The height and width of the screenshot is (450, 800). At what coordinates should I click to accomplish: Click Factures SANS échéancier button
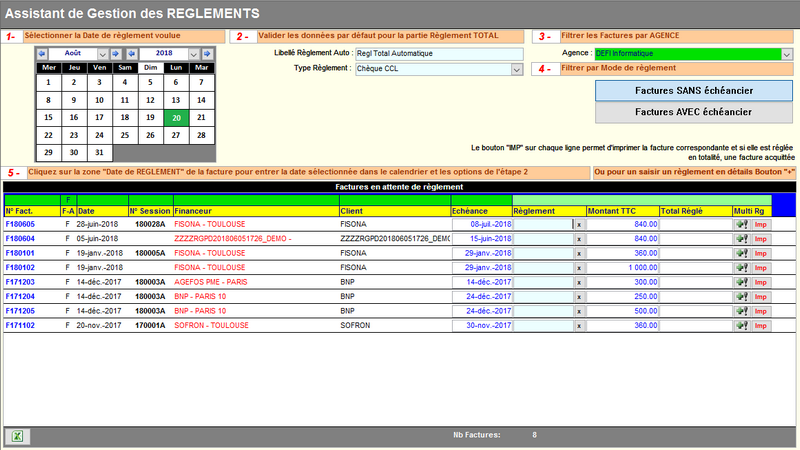[693, 90]
